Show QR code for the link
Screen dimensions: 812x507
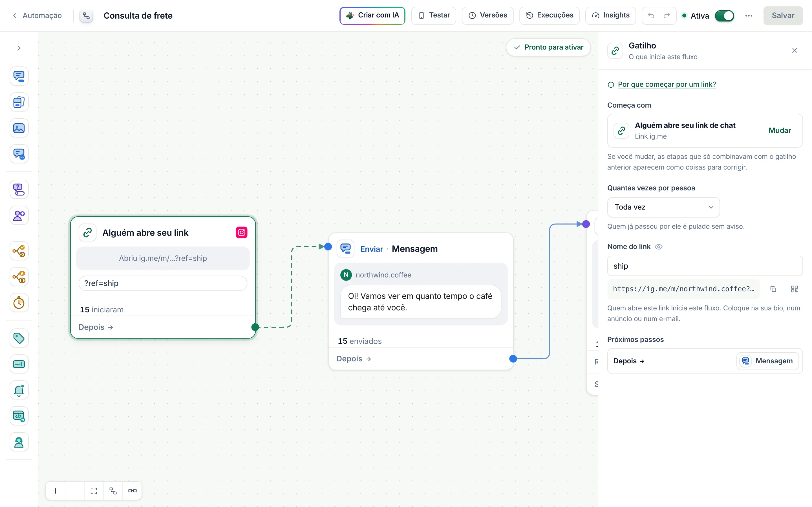pyautogui.click(x=794, y=289)
